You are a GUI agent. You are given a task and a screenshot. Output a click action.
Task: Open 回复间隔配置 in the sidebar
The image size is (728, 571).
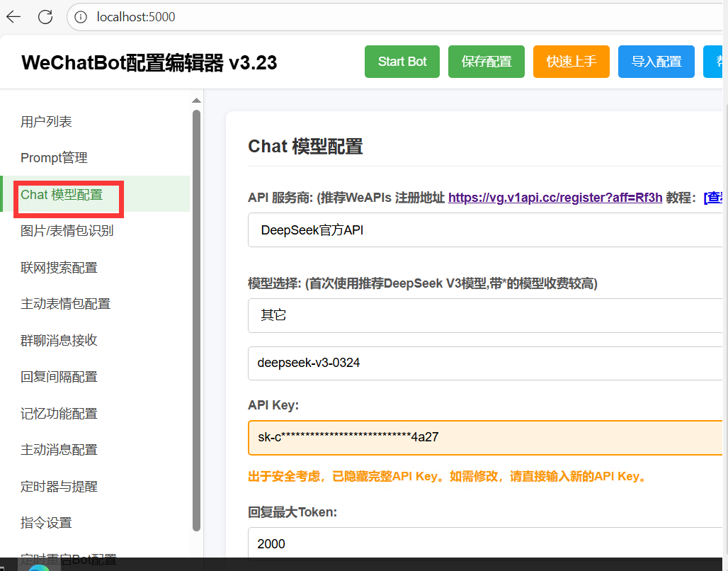(95, 377)
